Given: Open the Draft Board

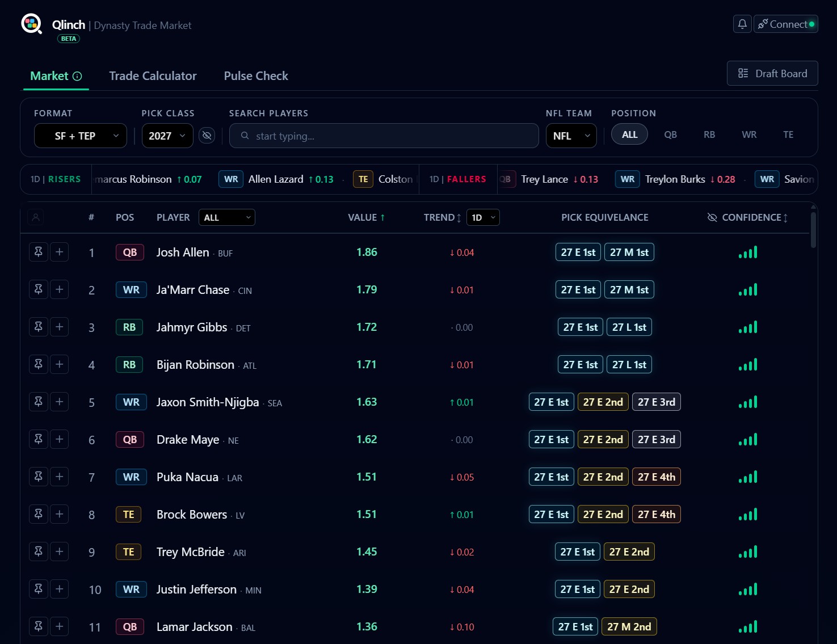Looking at the screenshot, I should [772, 73].
